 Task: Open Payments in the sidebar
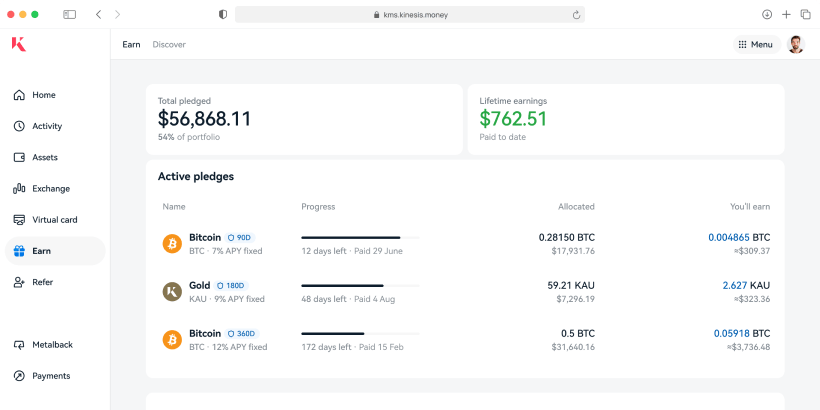[55, 376]
